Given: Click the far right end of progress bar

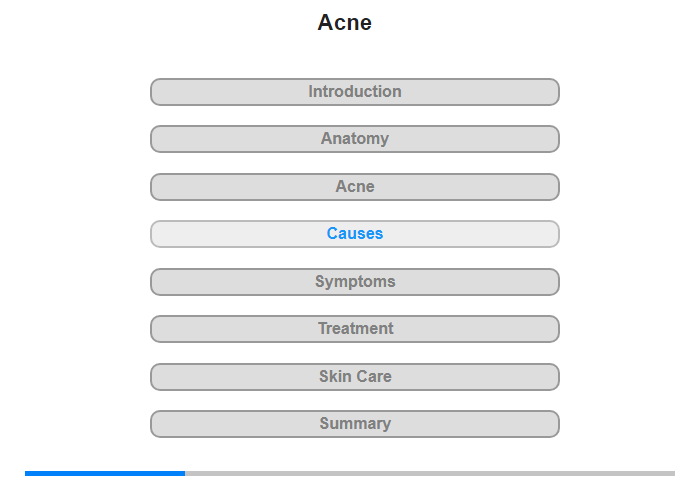Looking at the screenshot, I should point(673,473).
